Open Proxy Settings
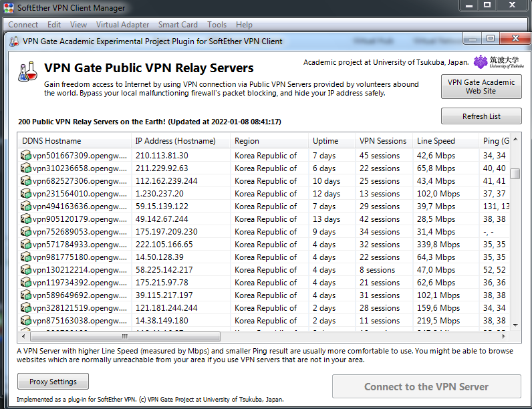Screen dimensions: 532x409 click(x=53, y=382)
